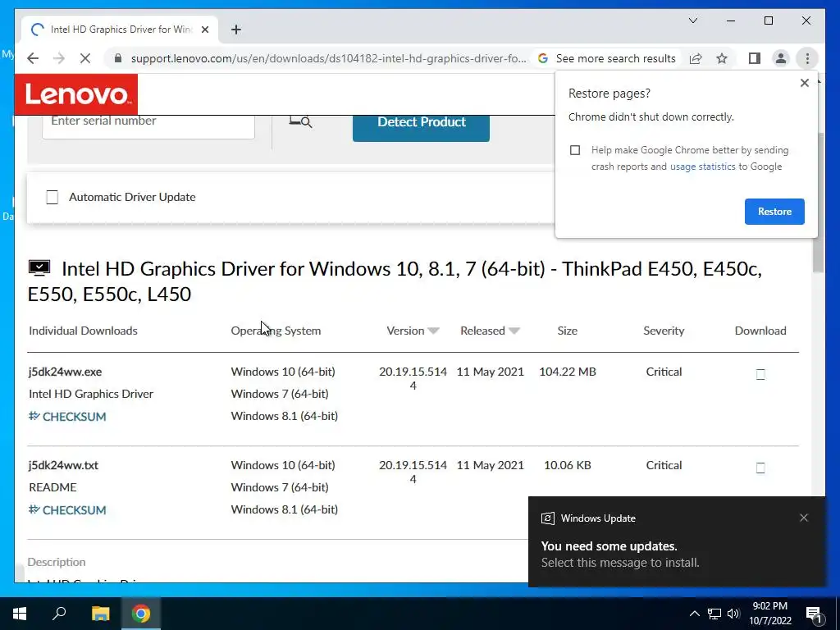This screenshot has width=840, height=630.
Task: Select the Intel HD Graphics Driver tab
Action: [x=120, y=30]
